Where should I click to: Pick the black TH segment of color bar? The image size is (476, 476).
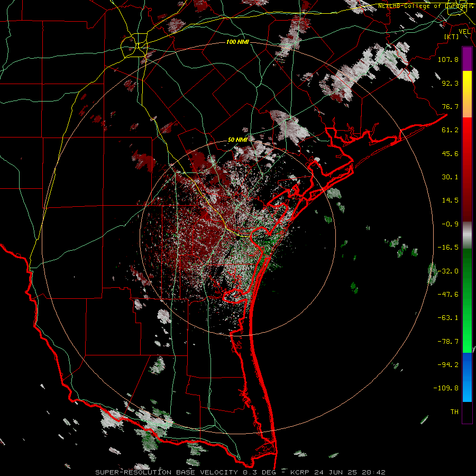pyautogui.click(x=467, y=413)
